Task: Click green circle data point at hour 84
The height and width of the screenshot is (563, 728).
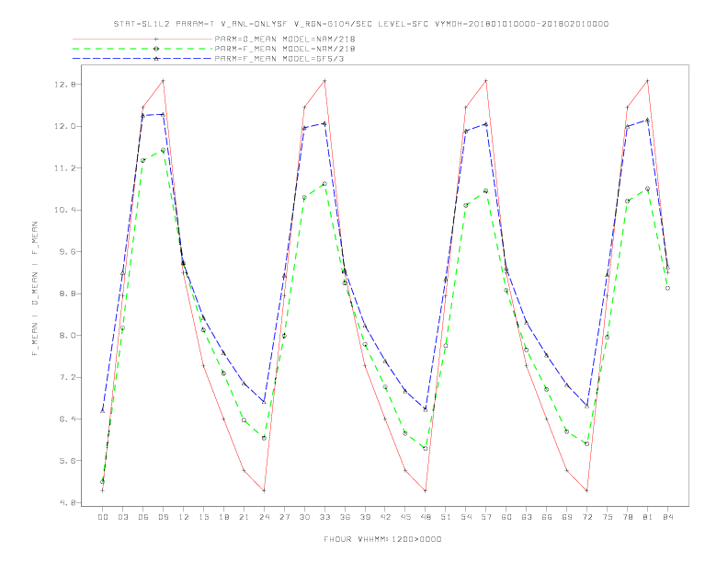Action: (667, 288)
